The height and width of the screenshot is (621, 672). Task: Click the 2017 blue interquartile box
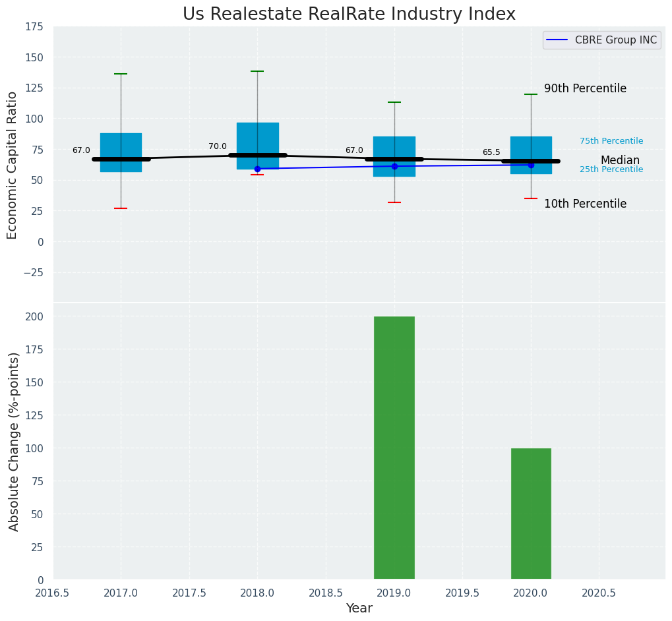pyautogui.click(x=121, y=145)
